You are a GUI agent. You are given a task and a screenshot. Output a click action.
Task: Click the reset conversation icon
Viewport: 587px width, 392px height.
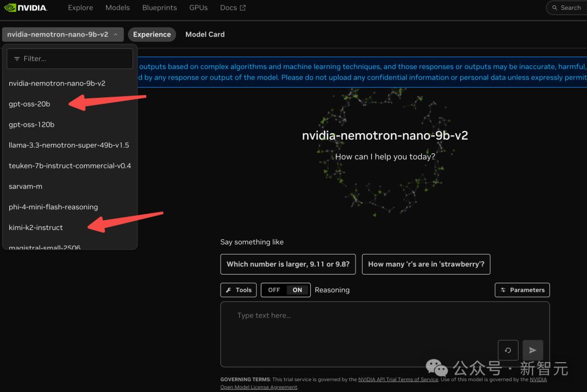click(x=508, y=350)
